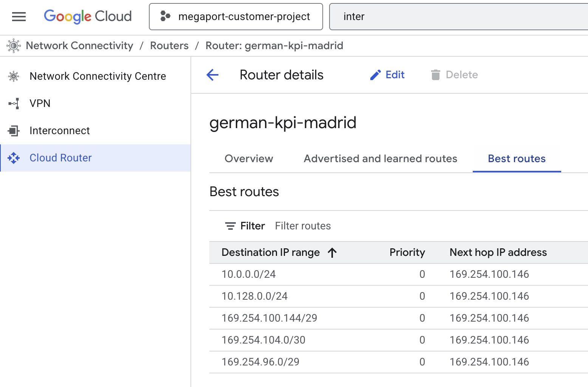This screenshot has width=588, height=387.
Task: Select the 10.0.0.0/24 destination row
Action: (x=248, y=274)
